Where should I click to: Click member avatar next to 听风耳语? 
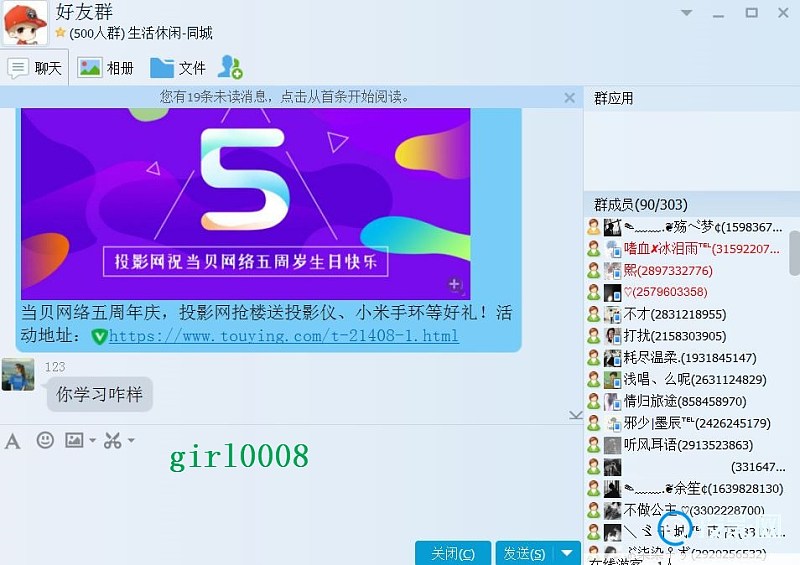coord(612,445)
